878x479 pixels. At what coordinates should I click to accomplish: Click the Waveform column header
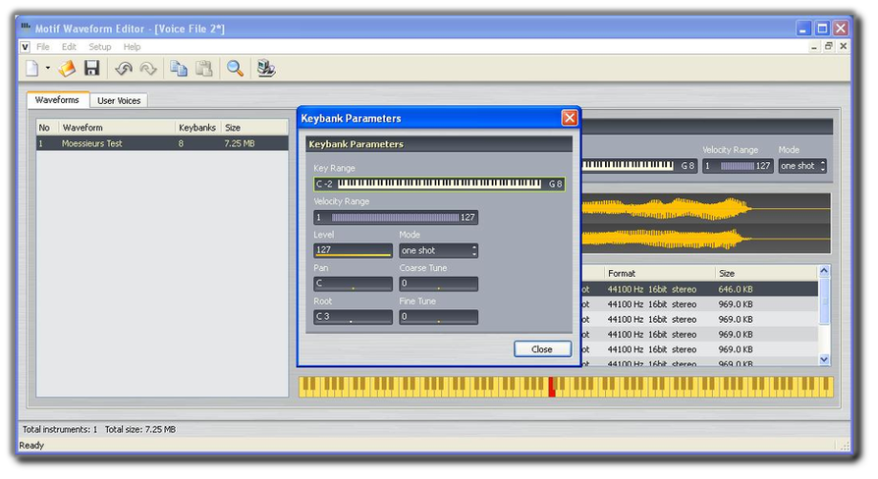pyautogui.click(x=116, y=128)
